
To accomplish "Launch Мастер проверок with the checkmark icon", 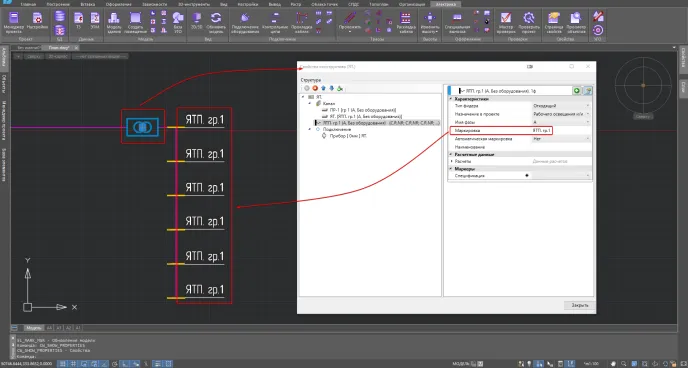I will [x=505, y=22].
